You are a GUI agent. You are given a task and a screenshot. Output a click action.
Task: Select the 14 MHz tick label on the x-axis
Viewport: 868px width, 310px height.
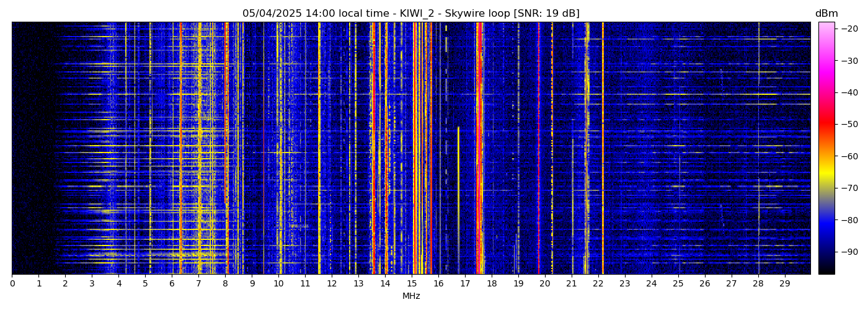385,283
